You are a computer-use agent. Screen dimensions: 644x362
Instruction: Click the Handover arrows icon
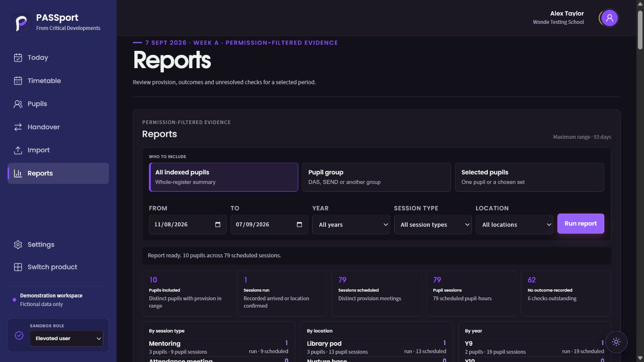pos(18,127)
